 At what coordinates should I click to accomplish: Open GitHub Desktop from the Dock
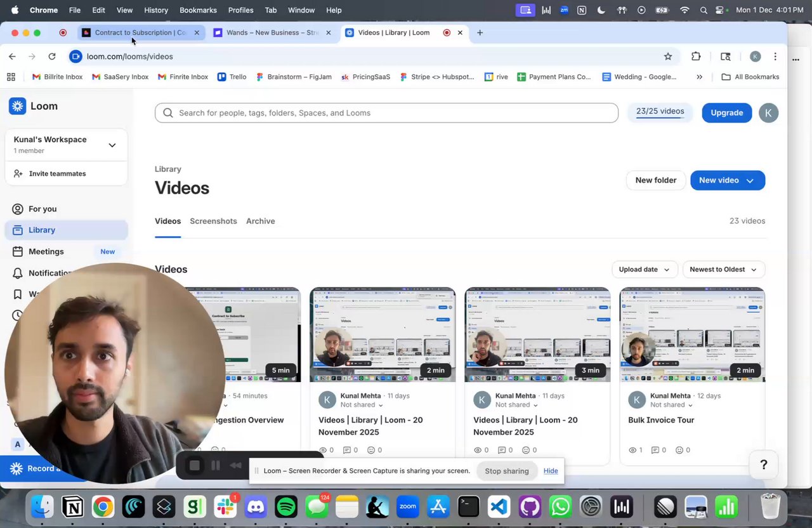(x=530, y=506)
